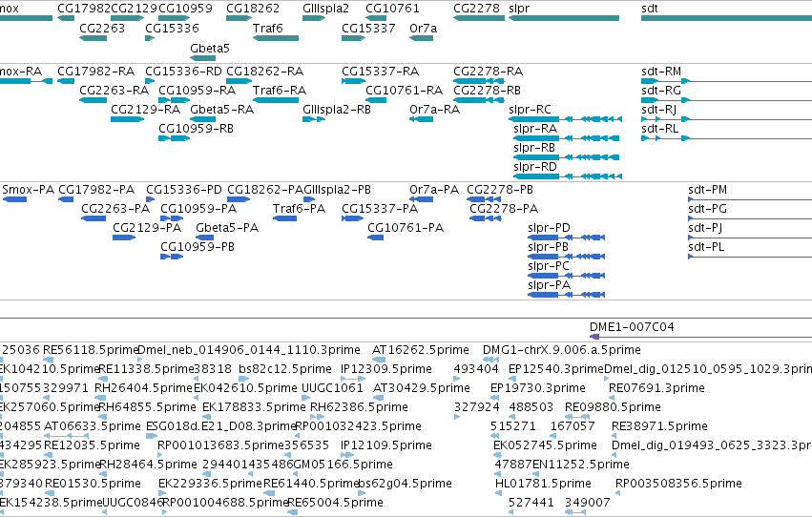Click the CG18262-RA transcript label

coord(264,71)
